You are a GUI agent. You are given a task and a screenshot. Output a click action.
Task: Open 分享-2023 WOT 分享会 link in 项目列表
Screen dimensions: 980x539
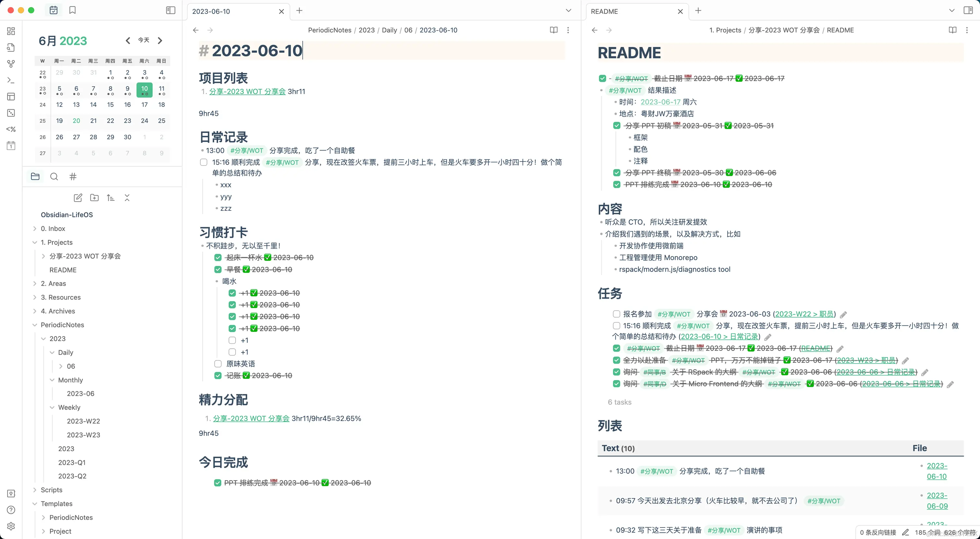(x=247, y=92)
